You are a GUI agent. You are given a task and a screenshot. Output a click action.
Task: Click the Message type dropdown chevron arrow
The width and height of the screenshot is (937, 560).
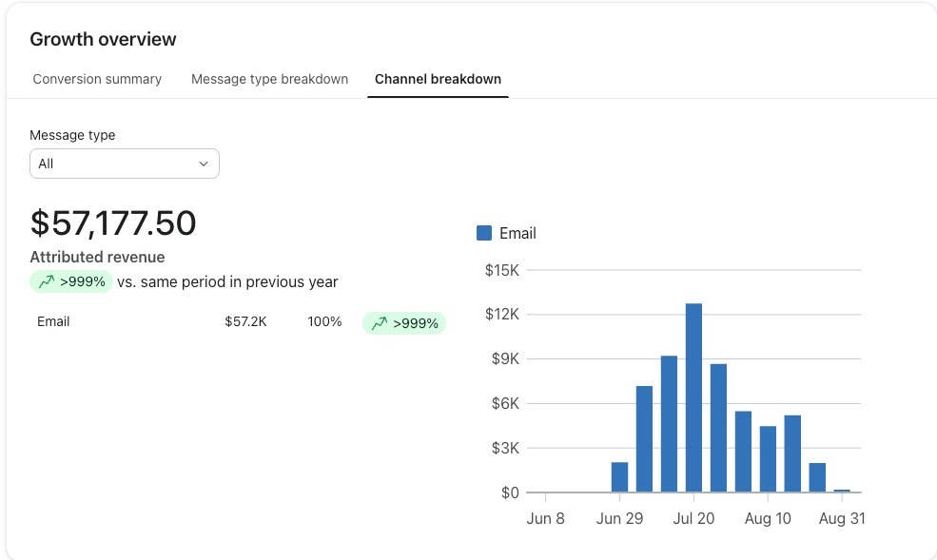point(204,164)
